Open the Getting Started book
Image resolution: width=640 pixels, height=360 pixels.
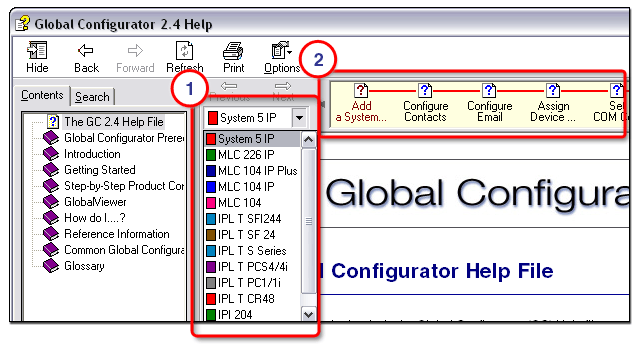100,170
